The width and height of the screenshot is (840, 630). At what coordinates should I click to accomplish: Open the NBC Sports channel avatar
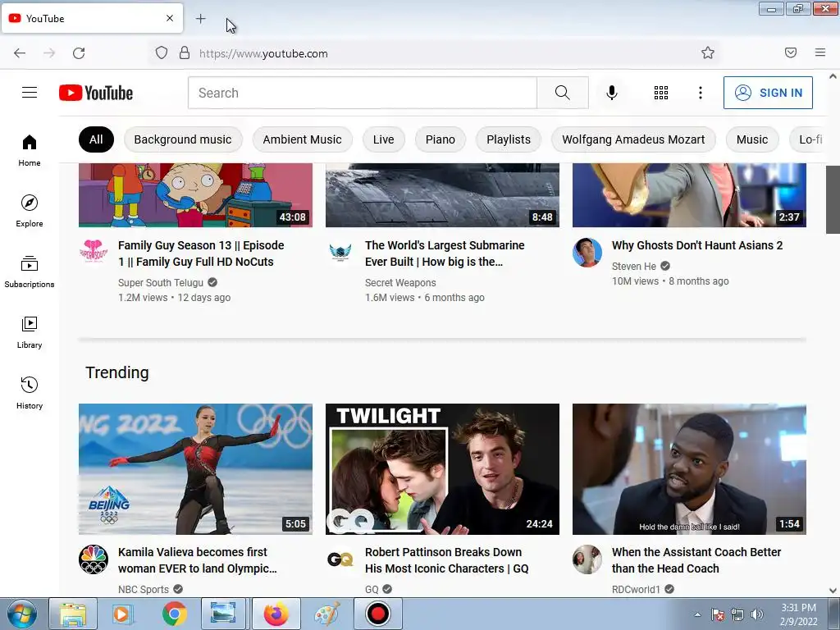point(94,559)
